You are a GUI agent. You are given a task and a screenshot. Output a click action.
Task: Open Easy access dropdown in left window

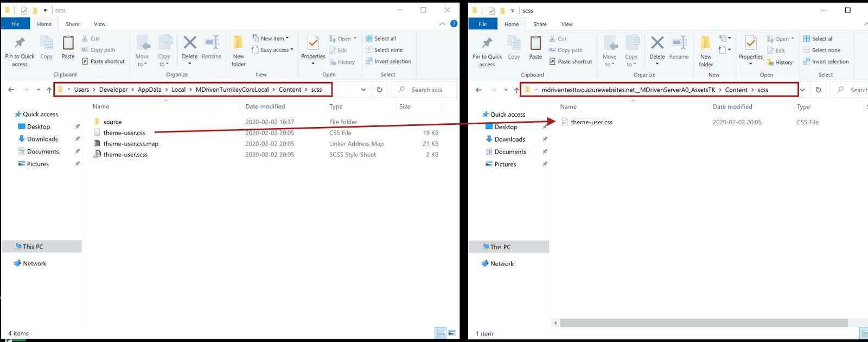point(272,50)
